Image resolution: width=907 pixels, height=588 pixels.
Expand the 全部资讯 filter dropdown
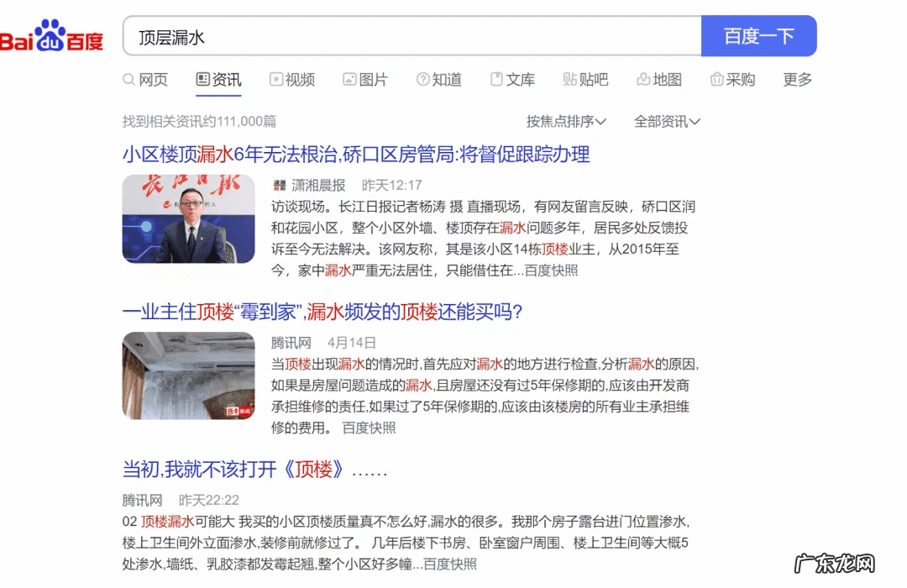click(x=666, y=121)
